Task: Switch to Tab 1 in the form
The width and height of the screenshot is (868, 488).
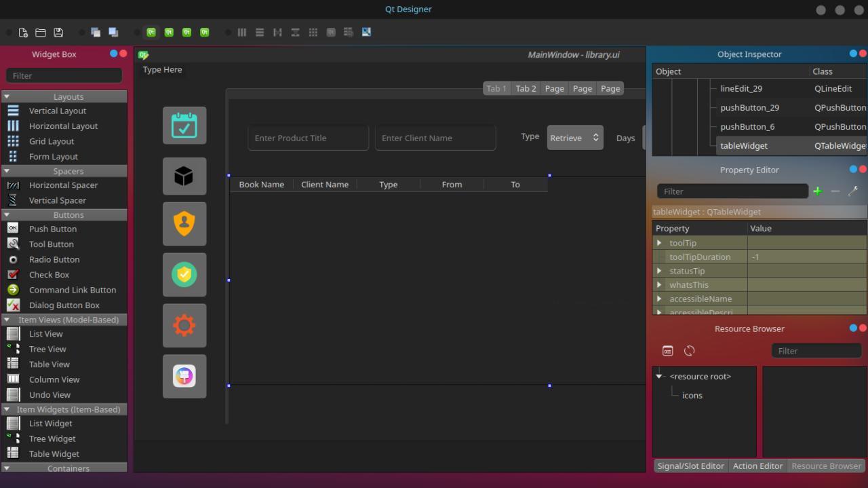Action: coord(496,88)
